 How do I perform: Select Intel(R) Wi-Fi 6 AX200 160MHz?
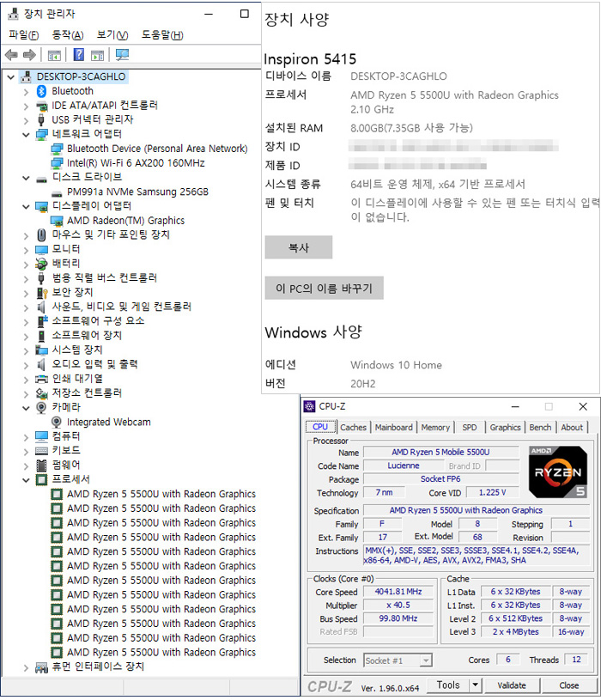tap(136, 163)
